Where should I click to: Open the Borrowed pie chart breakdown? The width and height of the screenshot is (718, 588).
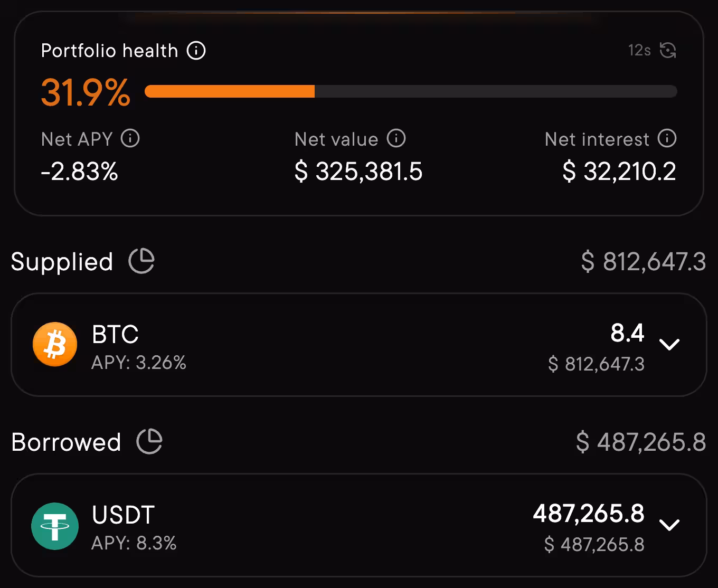[x=149, y=441]
